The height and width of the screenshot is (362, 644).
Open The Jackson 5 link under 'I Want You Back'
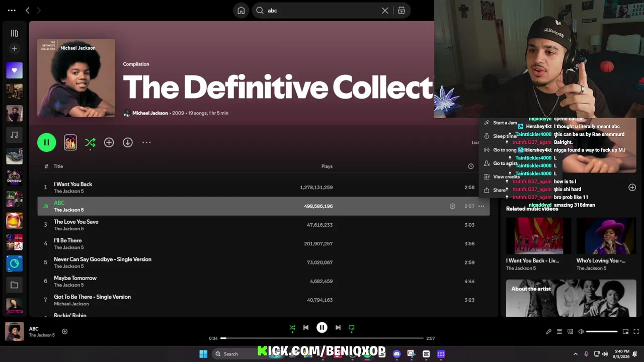click(x=69, y=191)
